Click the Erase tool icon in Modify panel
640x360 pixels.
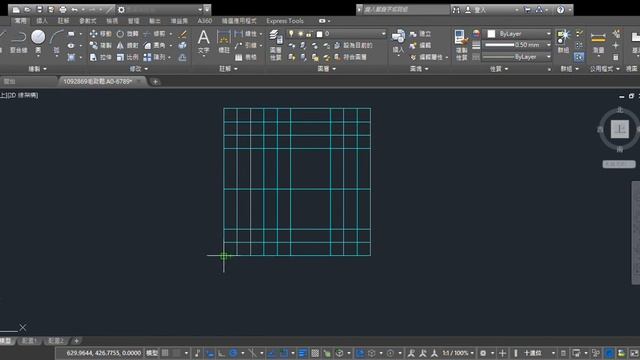click(182, 33)
